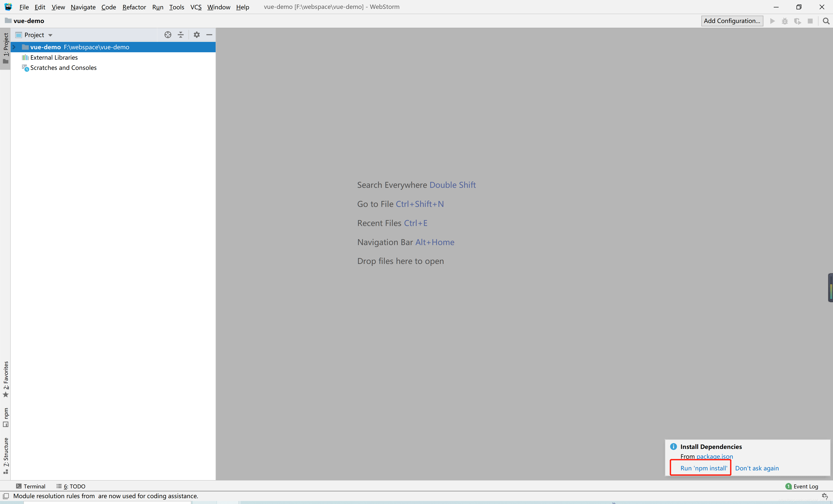The width and height of the screenshot is (833, 504).
Task: Open the View menu
Action: (58, 7)
